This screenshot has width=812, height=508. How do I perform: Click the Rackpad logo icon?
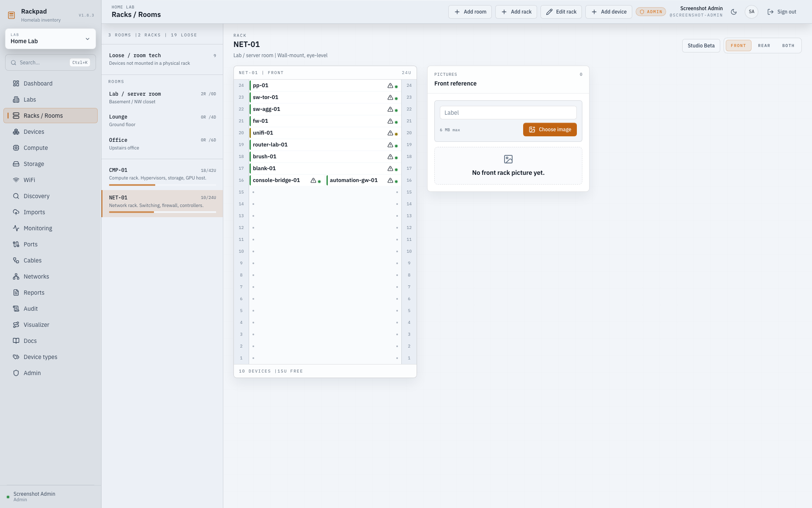pos(11,15)
